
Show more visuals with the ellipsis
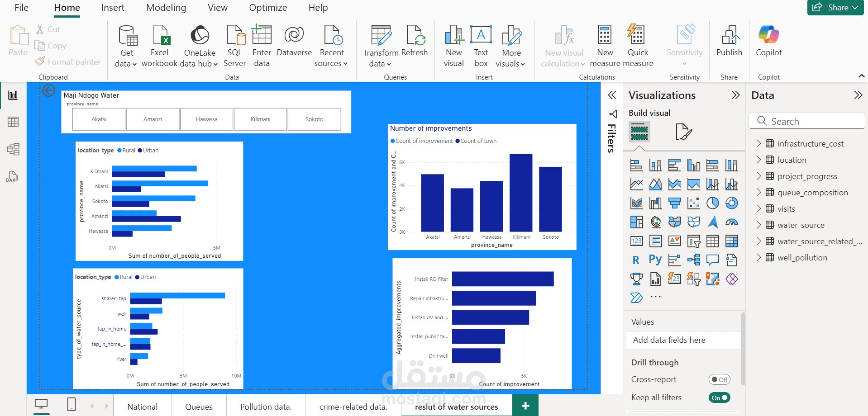click(655, 297)
